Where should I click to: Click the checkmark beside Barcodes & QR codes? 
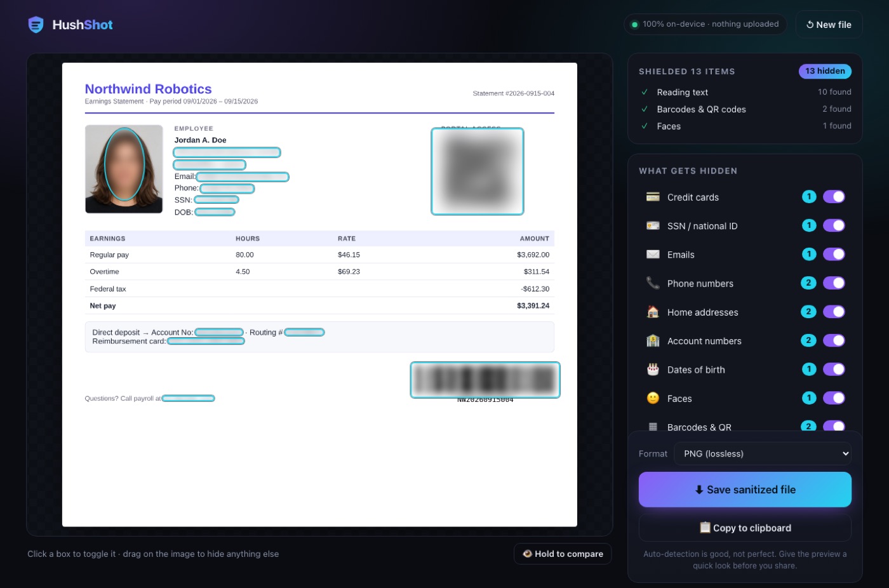tap(645, 109)
